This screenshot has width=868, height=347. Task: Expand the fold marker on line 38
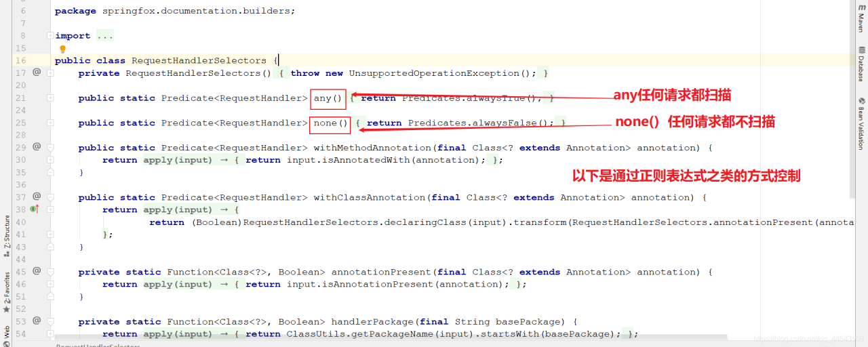pos(50,209)
